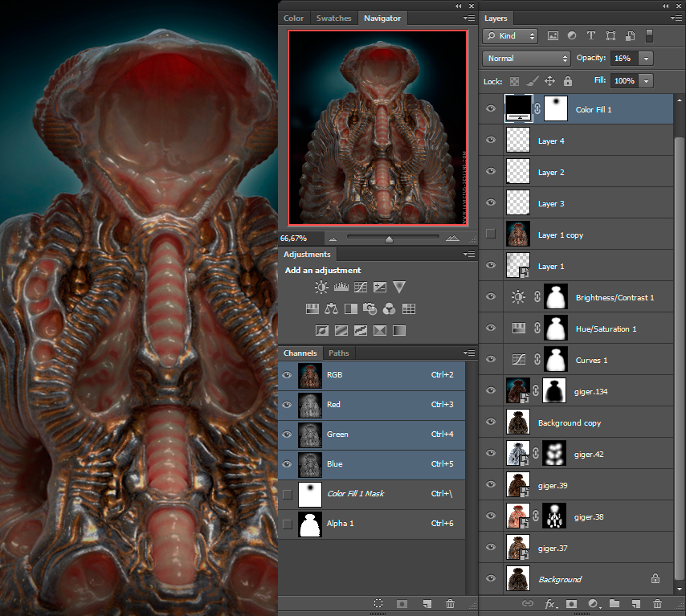Open the Kind filter dropdown
Screen dimensions: 686x616
[510, 36]
